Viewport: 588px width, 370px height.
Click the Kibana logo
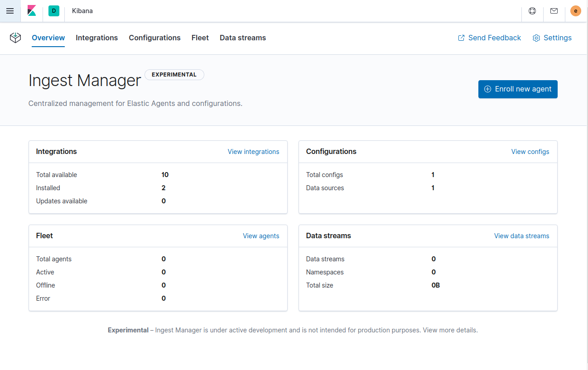coord(32,10)
